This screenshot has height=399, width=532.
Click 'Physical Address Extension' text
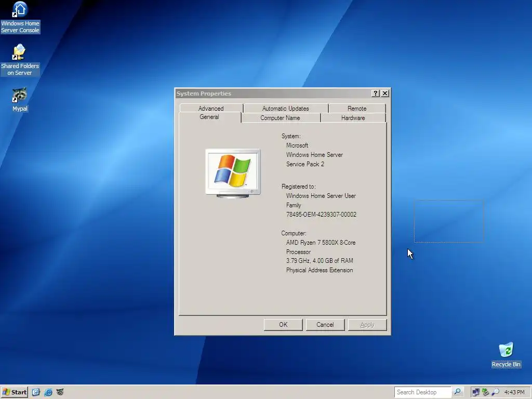tap(320, 270)
